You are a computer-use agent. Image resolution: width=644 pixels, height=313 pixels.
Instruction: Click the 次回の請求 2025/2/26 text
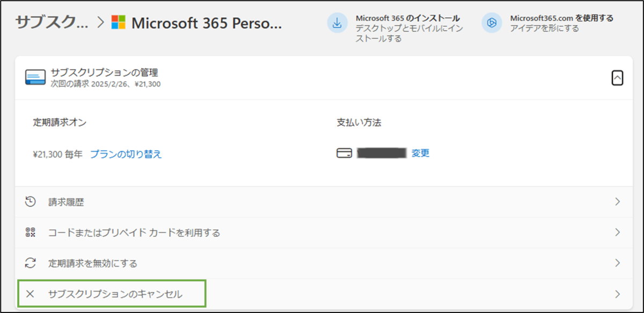105,84
